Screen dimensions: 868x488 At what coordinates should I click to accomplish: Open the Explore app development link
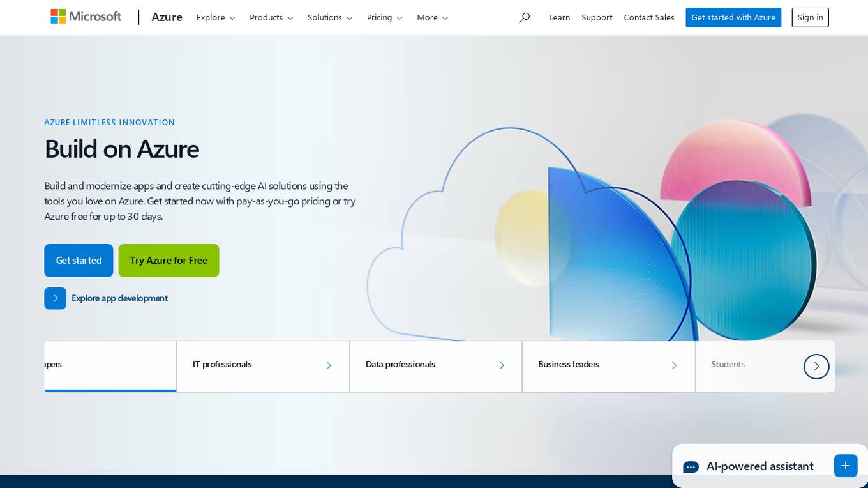coord(119,298)
